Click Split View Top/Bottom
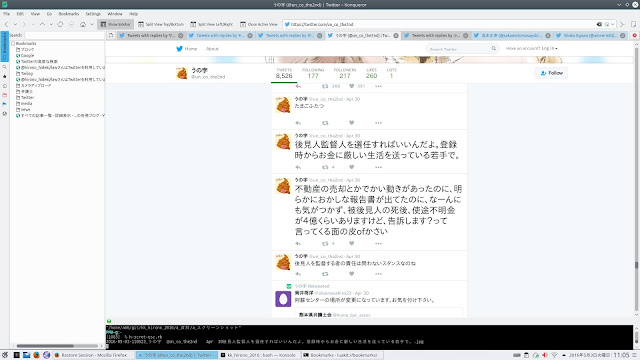Viewport: 640px width, 360px height. [161, 24]
